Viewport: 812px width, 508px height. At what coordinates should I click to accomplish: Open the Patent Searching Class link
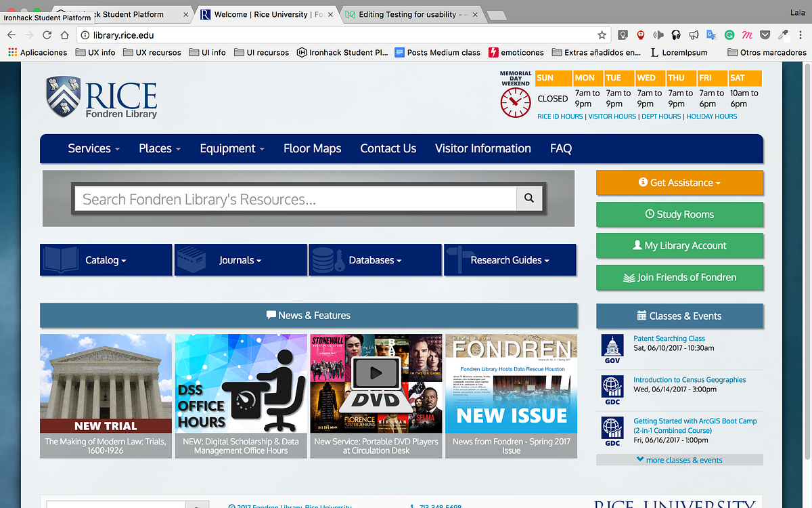point(669,339)
